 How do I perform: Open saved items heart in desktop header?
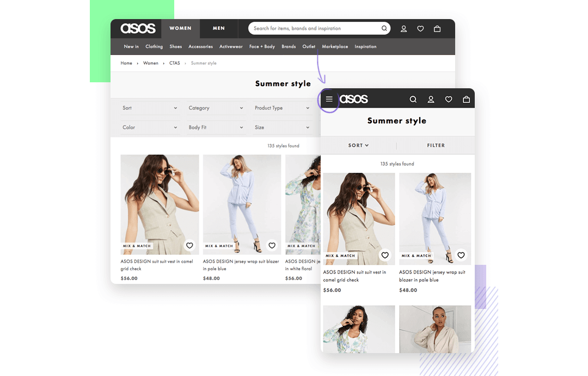coord(420,28)
